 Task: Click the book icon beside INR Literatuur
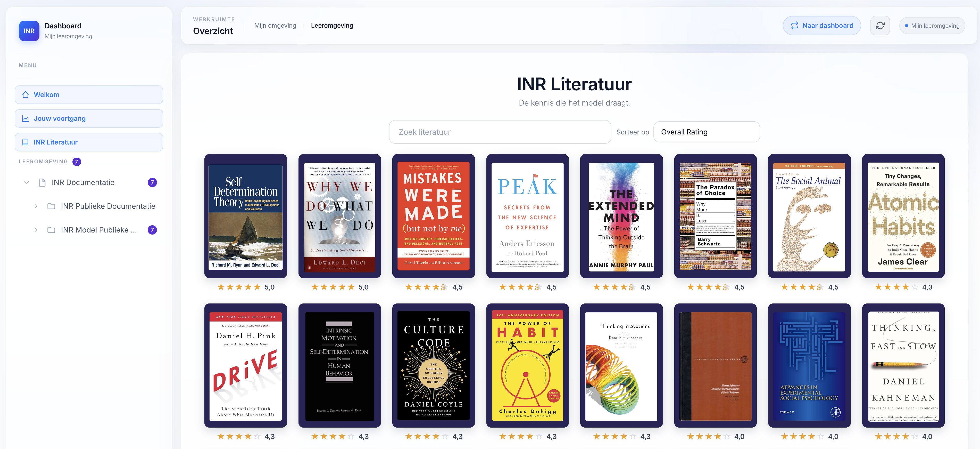(x=26, y=142)
